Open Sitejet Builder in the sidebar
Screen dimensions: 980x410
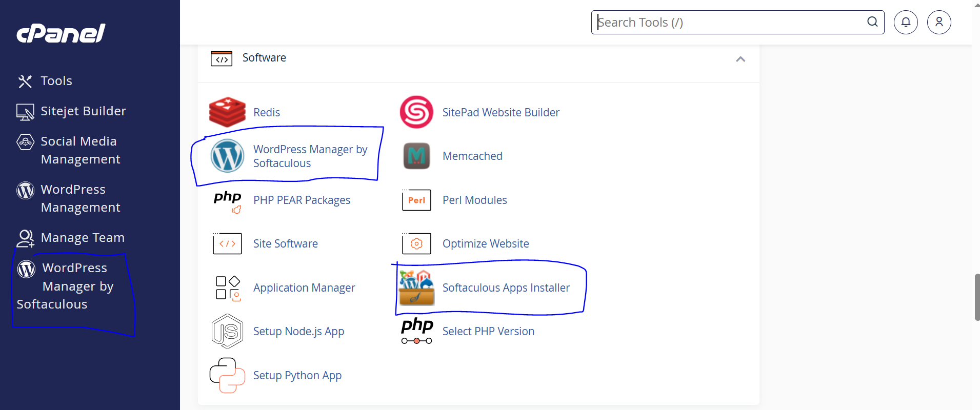[x=83, y=111]
